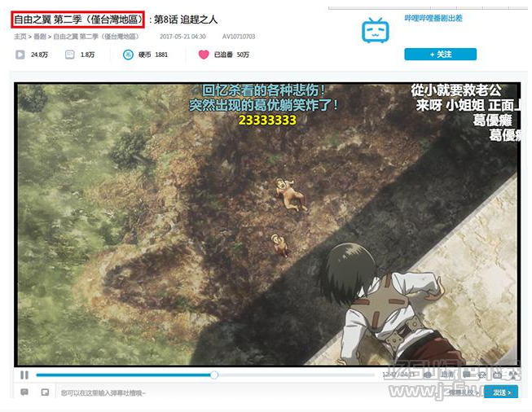This screenshot has height=412, width=532.
Task: Click the 硬币 1881 coin count
Action: (153, 55)
